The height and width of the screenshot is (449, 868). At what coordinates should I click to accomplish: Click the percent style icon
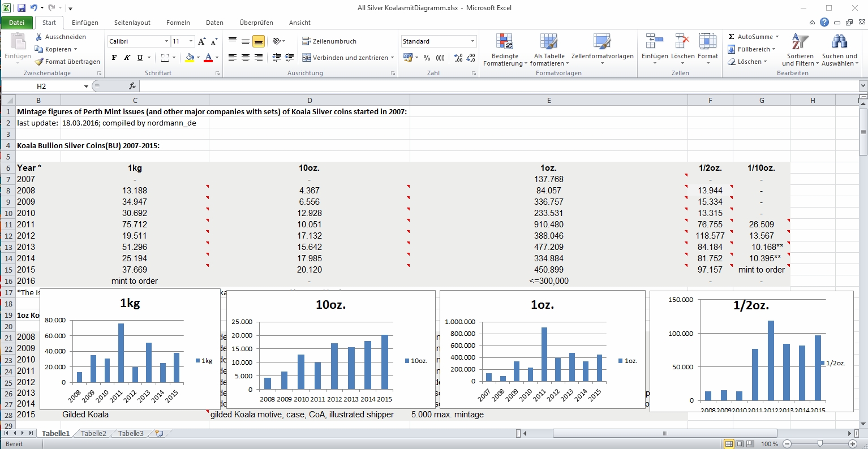[427, 58]
